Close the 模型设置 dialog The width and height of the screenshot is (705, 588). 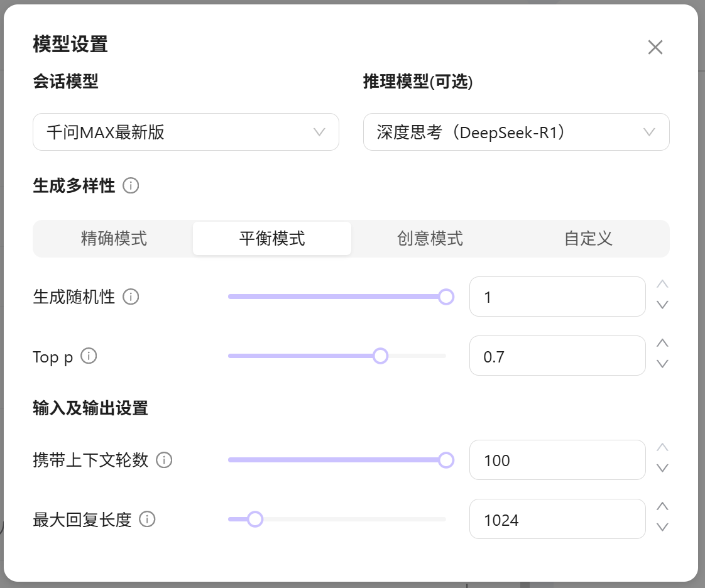pos(655,47)
